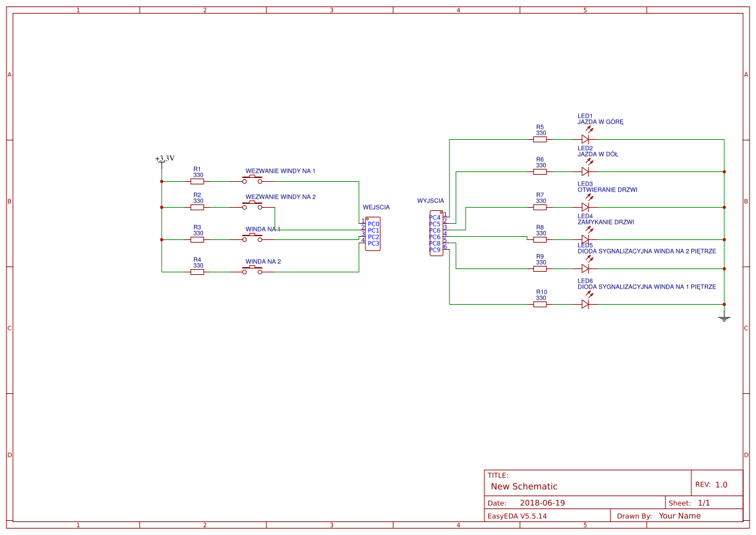This screenshot has width=756, height=535.
Task: Click the WEJSCIA connector label
Action: [376, 208]
